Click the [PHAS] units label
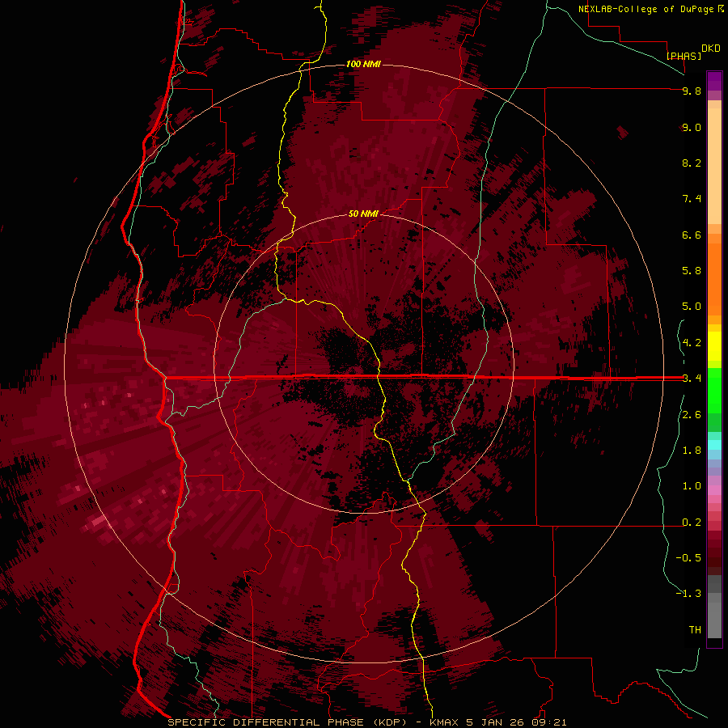This screenshot has width=728, height=728. click(x=684, y=56)
